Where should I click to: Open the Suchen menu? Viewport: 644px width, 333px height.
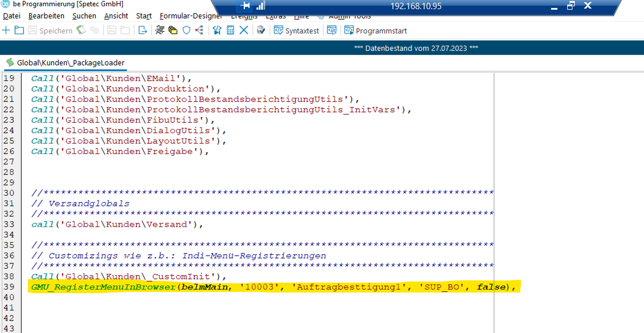pos(84,16)
